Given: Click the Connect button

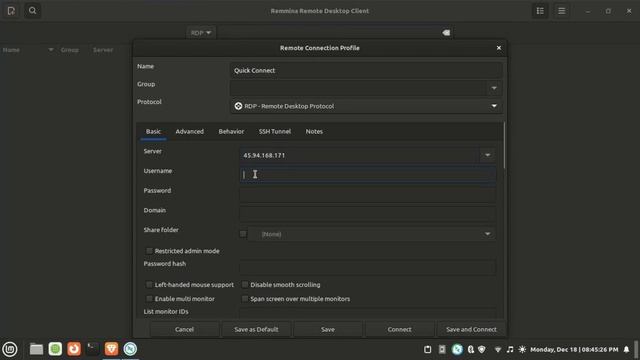Looking at the screenshot, I should tap(400, 329).
